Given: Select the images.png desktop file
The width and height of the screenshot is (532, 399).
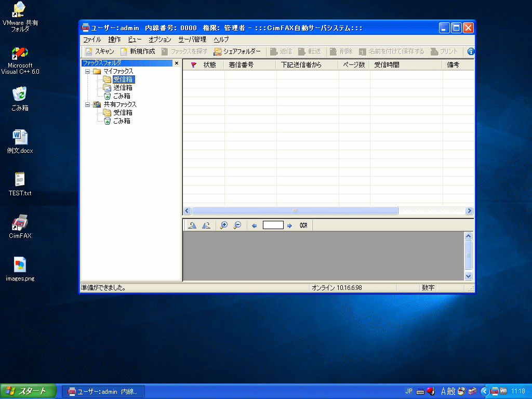Looking at the screenshot, I should (x=20, y=270).
